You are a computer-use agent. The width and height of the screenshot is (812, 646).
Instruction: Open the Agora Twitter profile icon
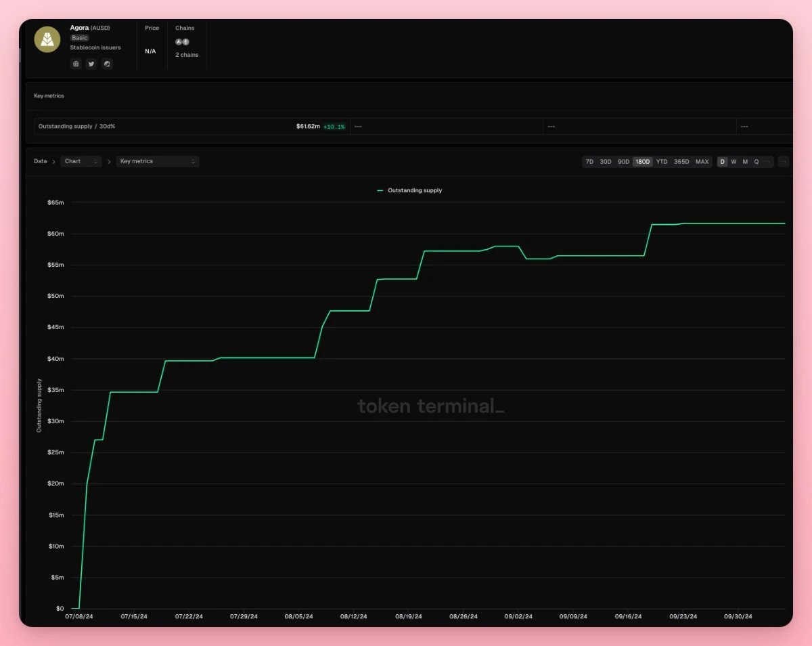pos(91,64)
